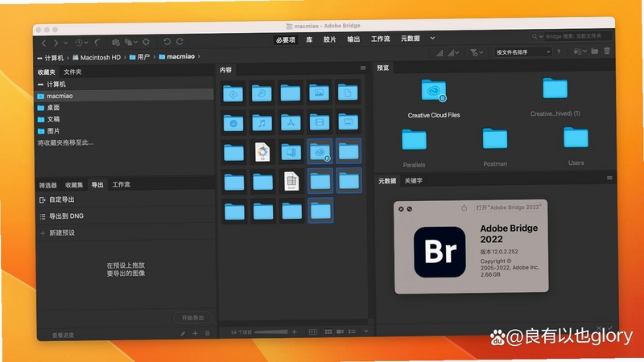Go forward with the right arrow button
644x362 pixels.
pos(56,43)
